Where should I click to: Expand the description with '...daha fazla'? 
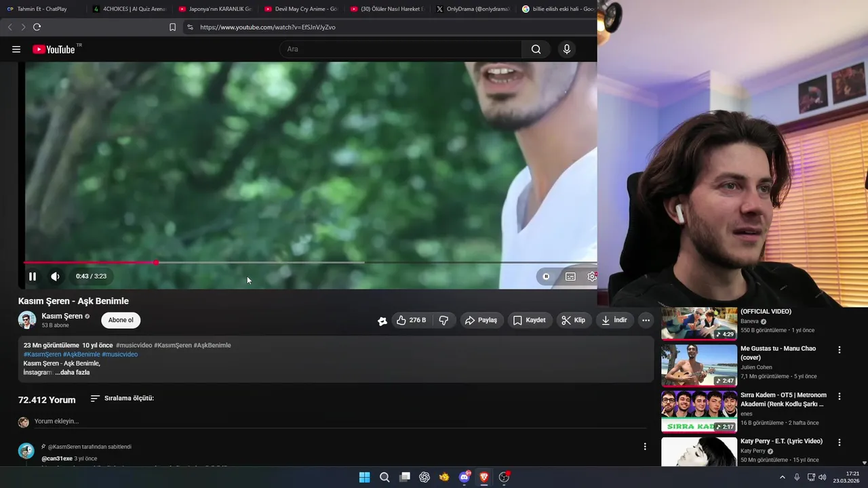tap(73, 372)
